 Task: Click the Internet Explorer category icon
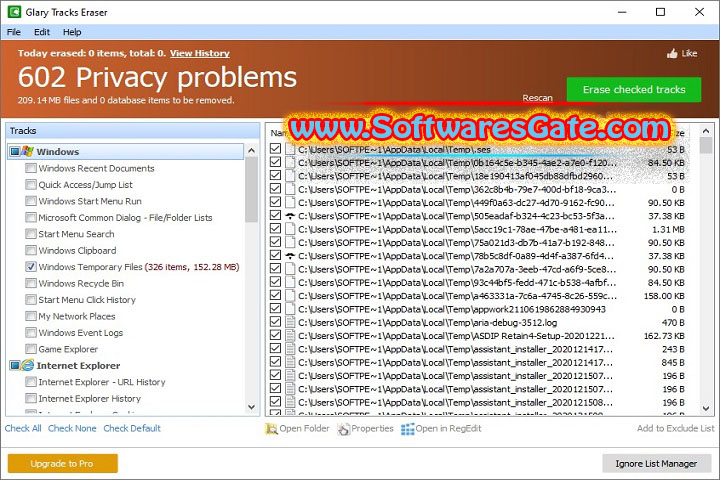pyautogui.click(x=28, y=365)
